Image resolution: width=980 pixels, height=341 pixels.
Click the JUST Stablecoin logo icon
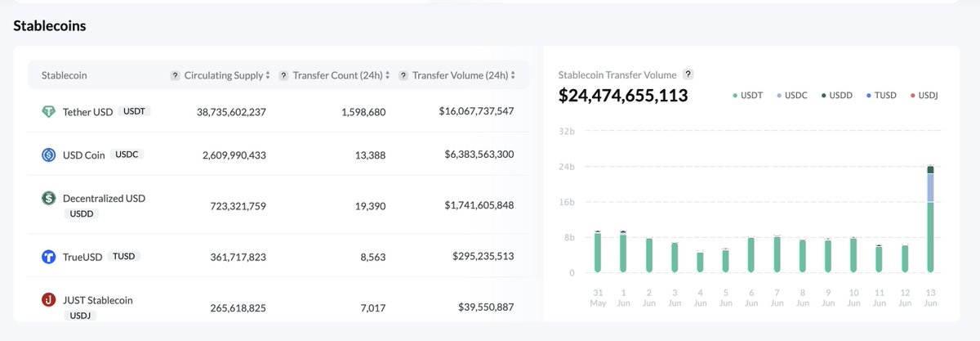click(49, 300)
